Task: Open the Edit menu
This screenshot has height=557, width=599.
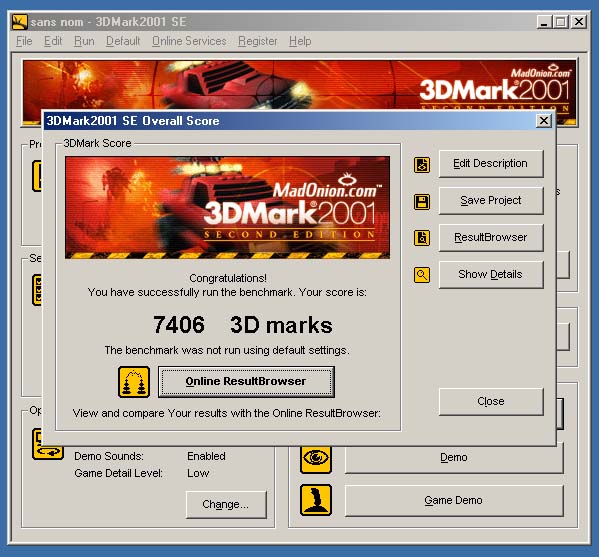Action: click(53, 41)
